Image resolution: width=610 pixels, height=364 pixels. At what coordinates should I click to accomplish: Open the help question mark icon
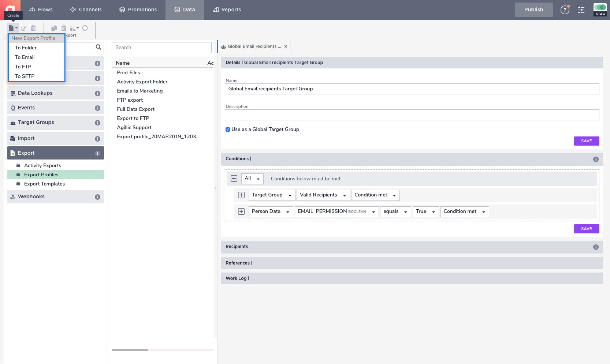pyautogui.click(x=565, y=10)
